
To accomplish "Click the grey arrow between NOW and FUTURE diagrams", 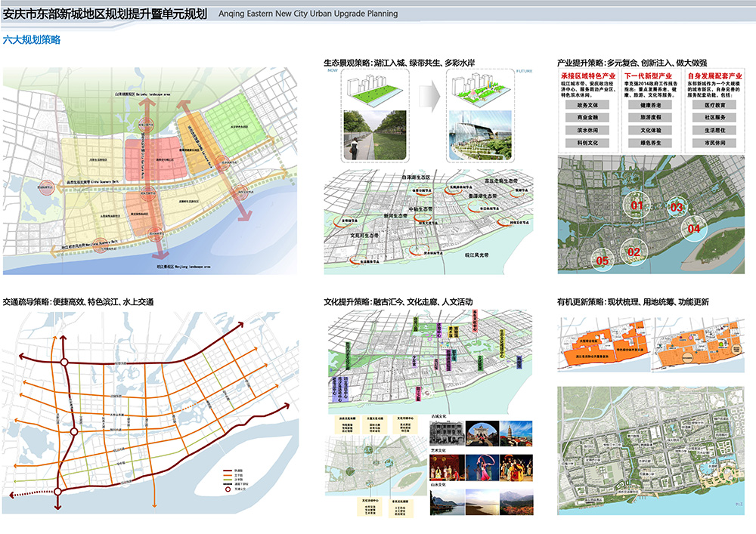I will click(x=429, y=97).
